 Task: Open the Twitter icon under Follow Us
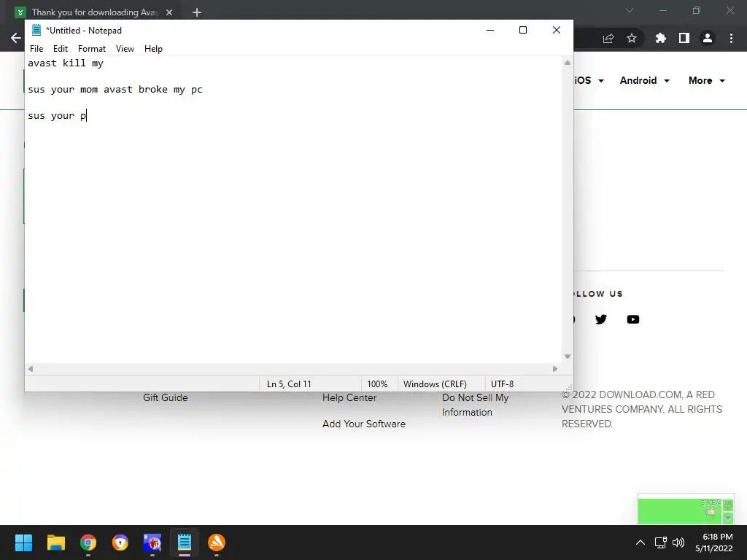pos(601,319)
